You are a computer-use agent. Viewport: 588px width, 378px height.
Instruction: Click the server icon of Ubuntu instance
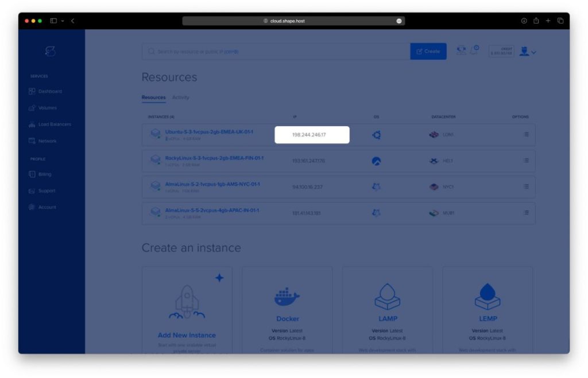point(155,134)
